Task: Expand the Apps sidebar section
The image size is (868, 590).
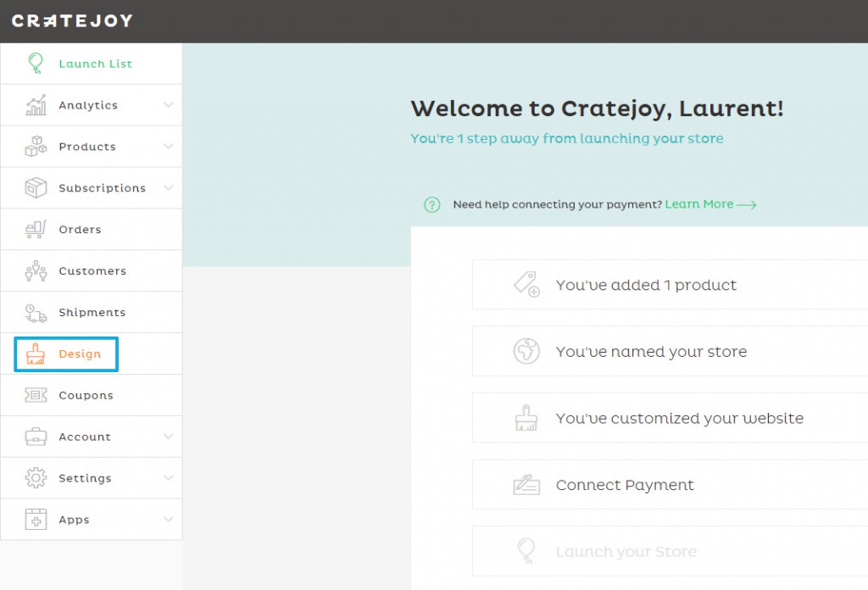Action: (167, 519)
